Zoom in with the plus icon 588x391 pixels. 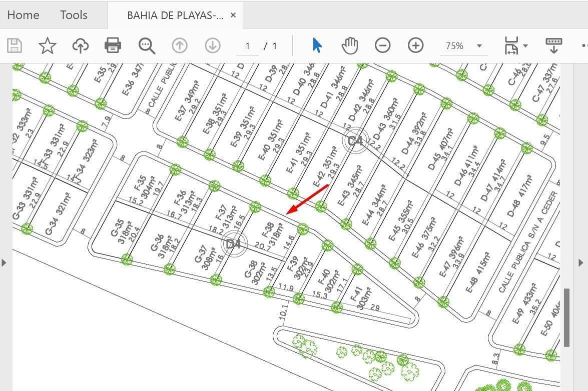[x=415, y=45]
